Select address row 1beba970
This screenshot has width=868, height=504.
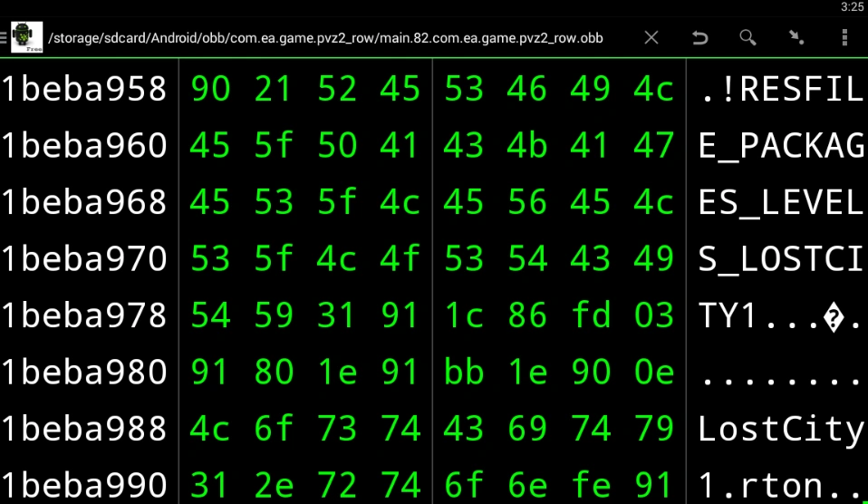click(x=84, y=258)
